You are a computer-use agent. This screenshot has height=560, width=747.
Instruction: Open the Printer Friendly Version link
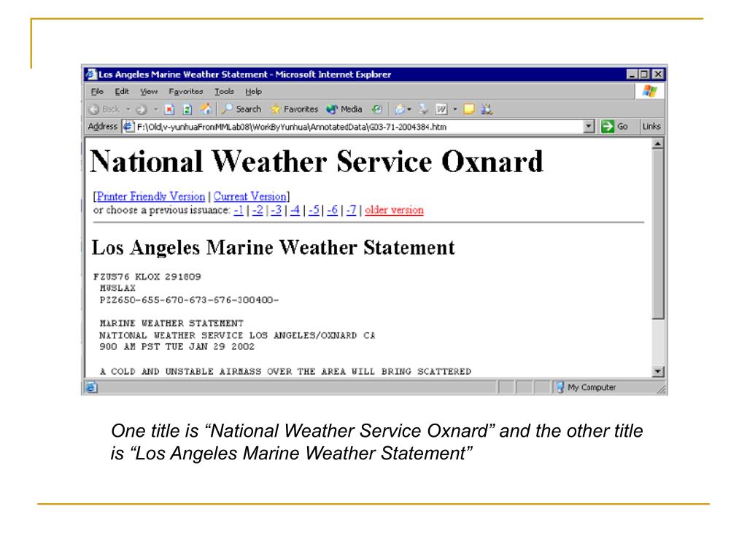click(151, 196)
